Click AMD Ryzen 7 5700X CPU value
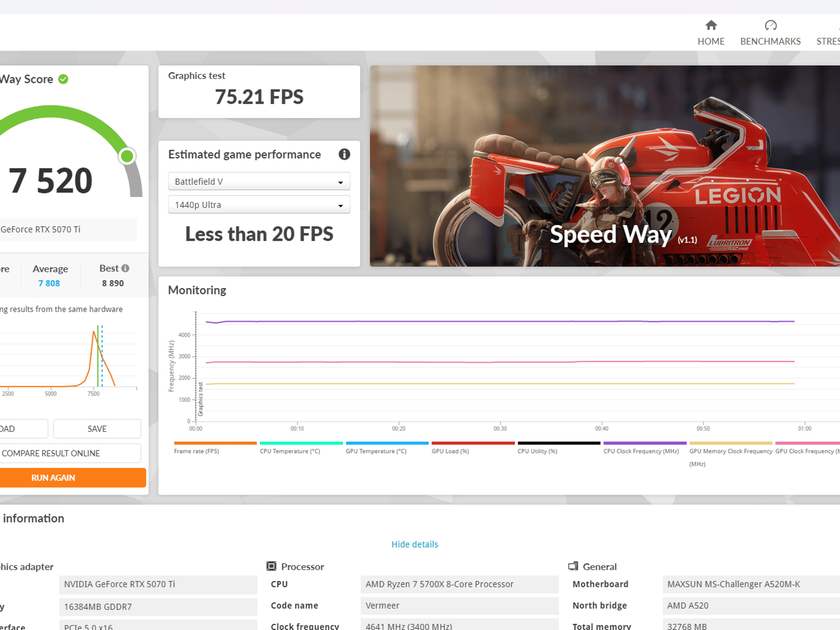Screen dimensions: 840x630 pyautogui.click(x=459, y=584)
